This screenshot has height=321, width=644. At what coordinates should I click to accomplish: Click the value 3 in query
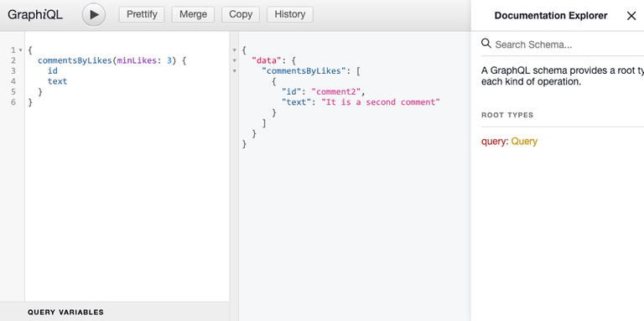point(169,60)
